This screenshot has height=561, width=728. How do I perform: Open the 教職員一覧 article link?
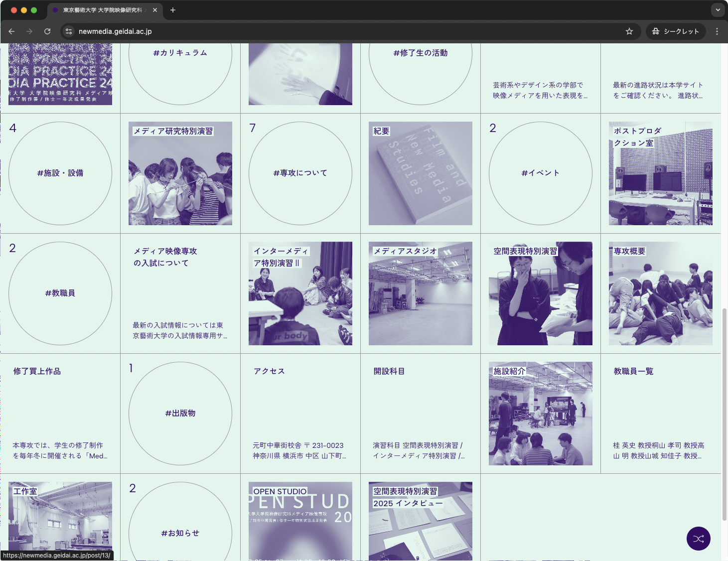(660, 413)
